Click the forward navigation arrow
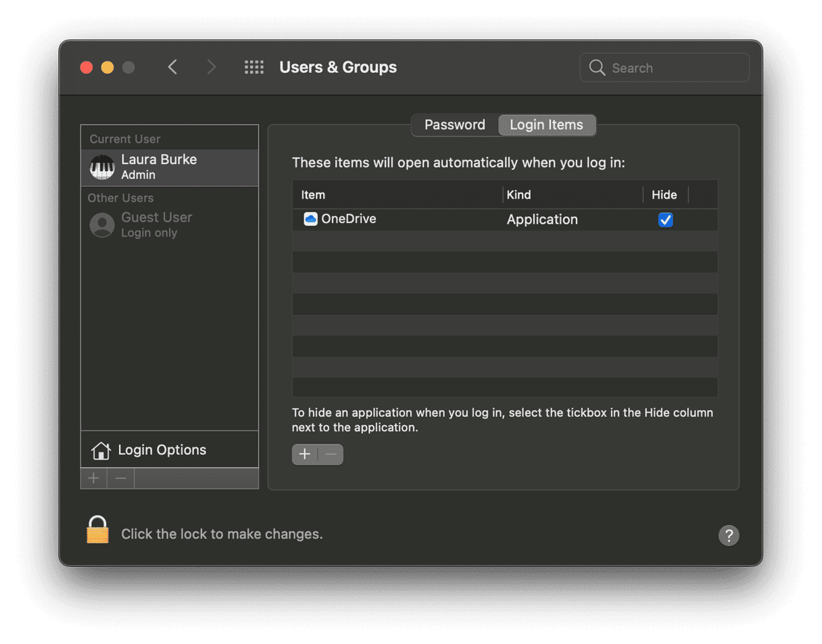This screenshot has width=822, height=644. [x=212, y=67]
